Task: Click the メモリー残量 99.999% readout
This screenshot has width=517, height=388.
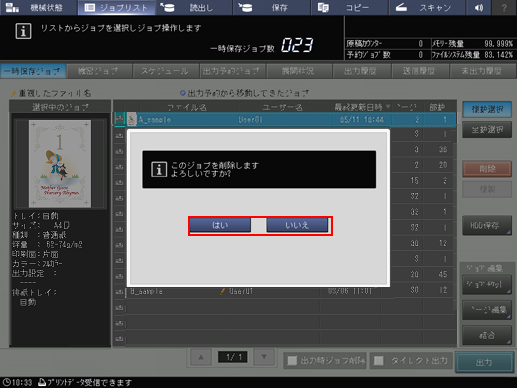Action: [x=498, y=44]
